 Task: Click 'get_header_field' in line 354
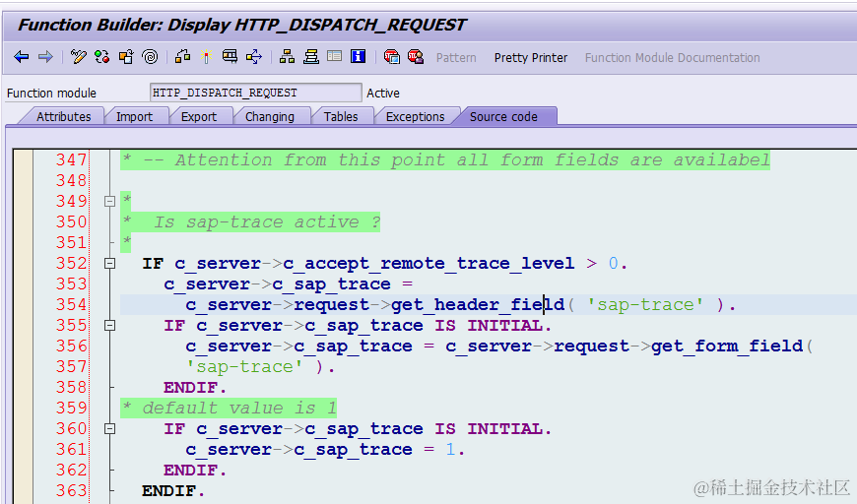point(478,305)
